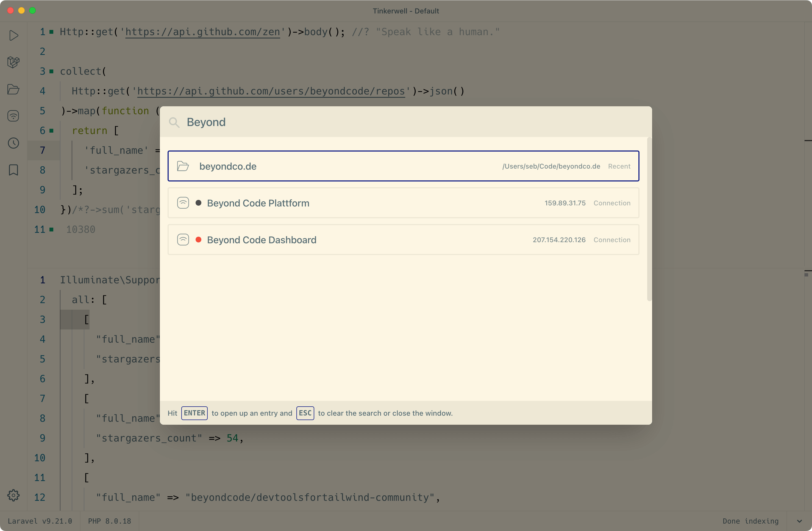Click the green marker on line 6
Screen dimensions: 812x531
coord(52,131)
